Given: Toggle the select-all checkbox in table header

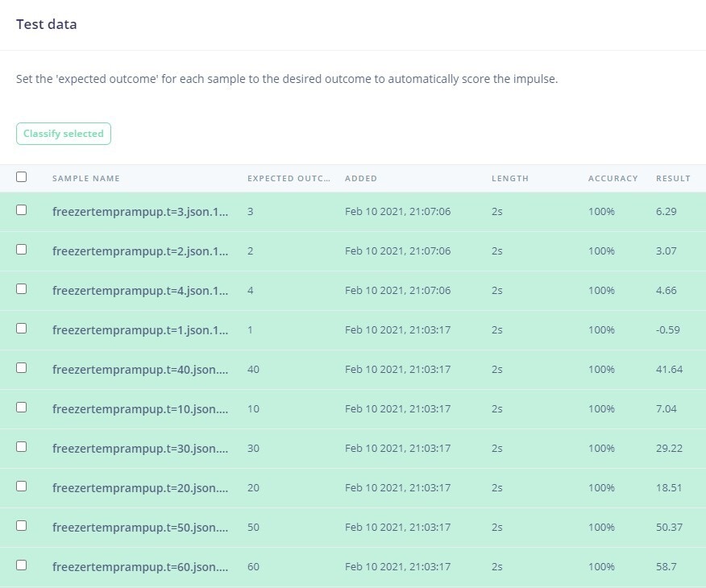Looking at the screenshot, I should pyautogui.click(x=21, y=177).
